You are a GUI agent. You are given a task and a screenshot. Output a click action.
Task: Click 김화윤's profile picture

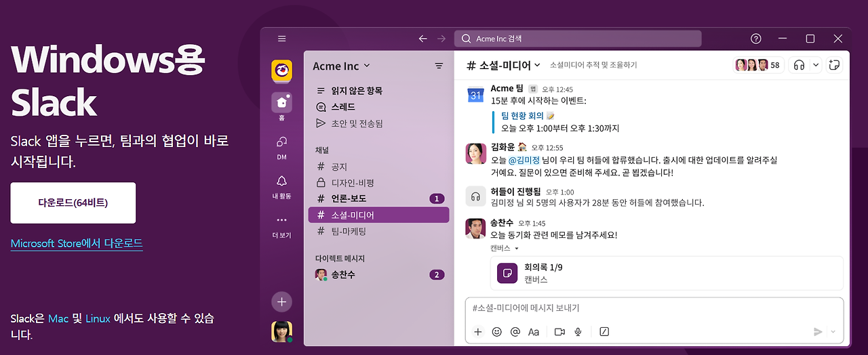point(475,154)
